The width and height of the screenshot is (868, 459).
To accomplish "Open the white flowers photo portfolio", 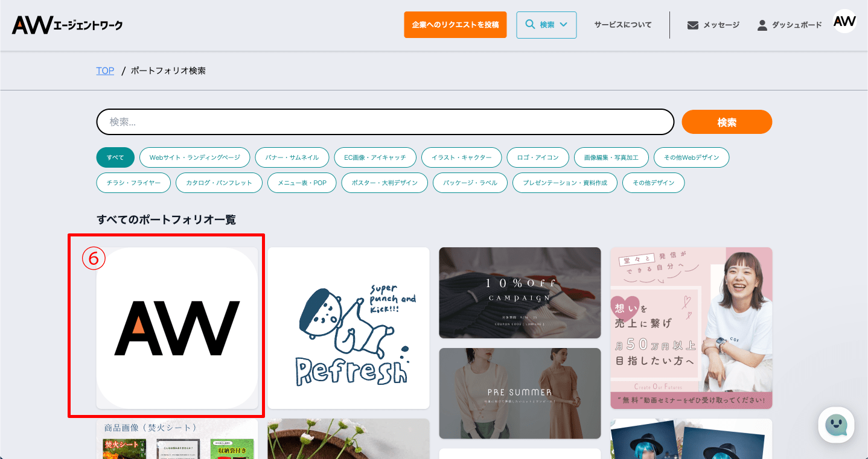I will (x=348, y=439).
